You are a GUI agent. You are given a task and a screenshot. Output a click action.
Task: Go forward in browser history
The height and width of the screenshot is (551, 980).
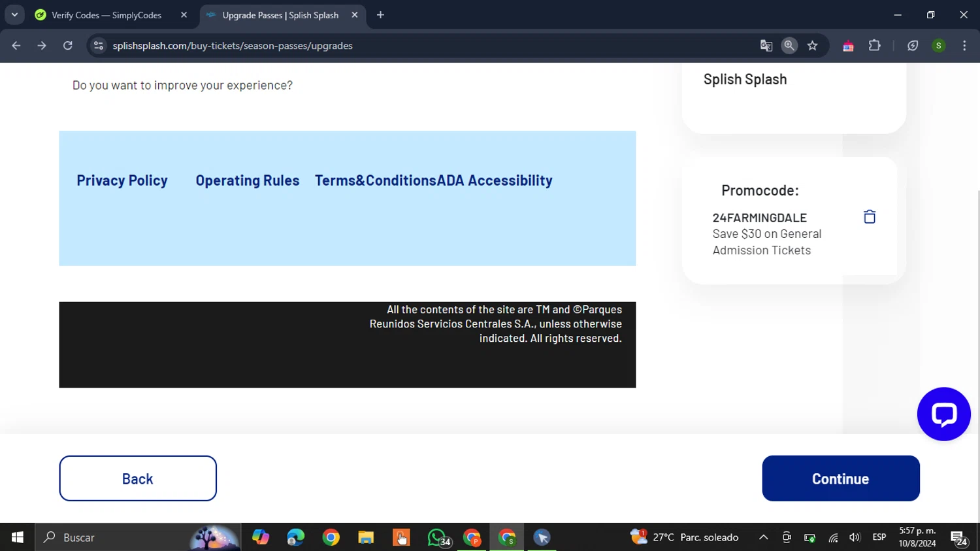42,46
